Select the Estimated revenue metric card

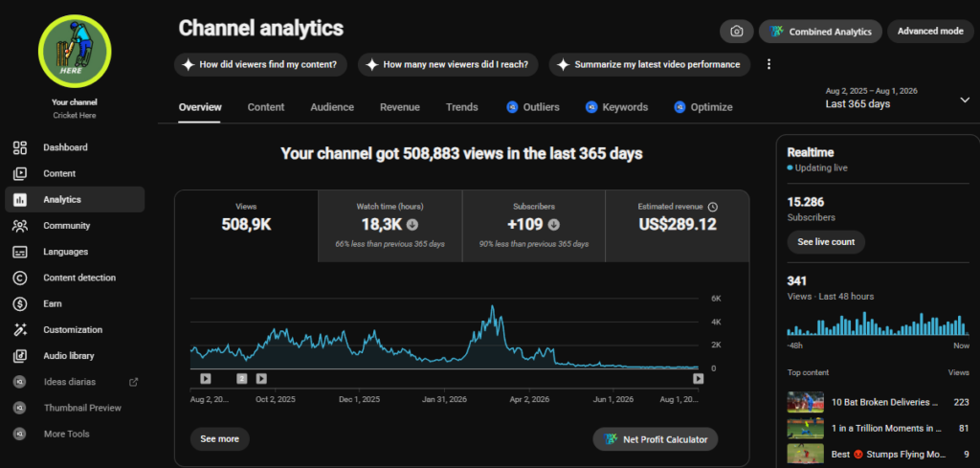[678, 226]
